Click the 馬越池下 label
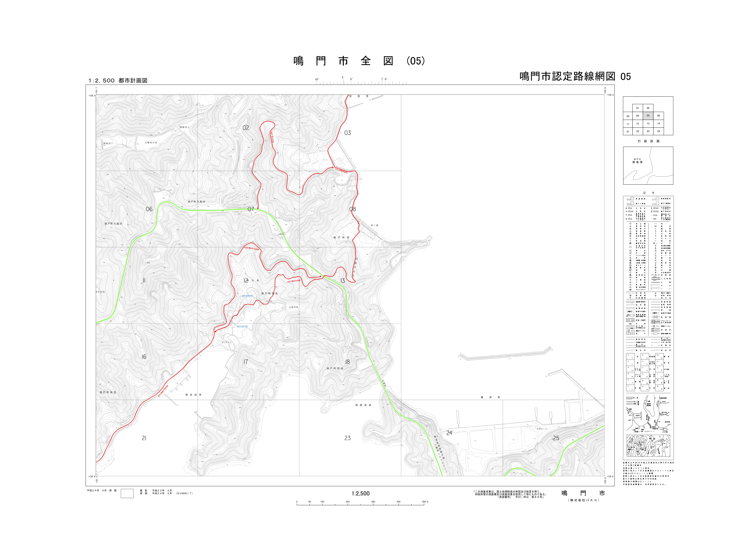Viewport: 756px width, 535px height. (108, 144)
